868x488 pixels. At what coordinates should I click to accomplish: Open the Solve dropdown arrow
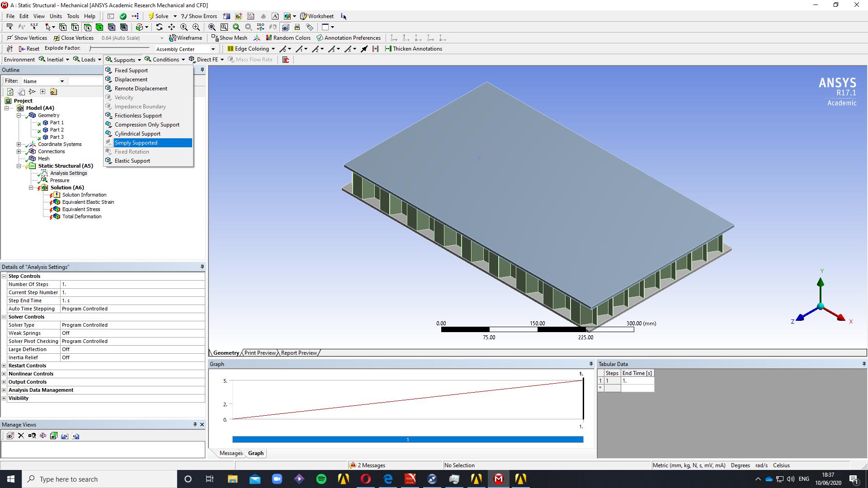[x=175, y=16]
